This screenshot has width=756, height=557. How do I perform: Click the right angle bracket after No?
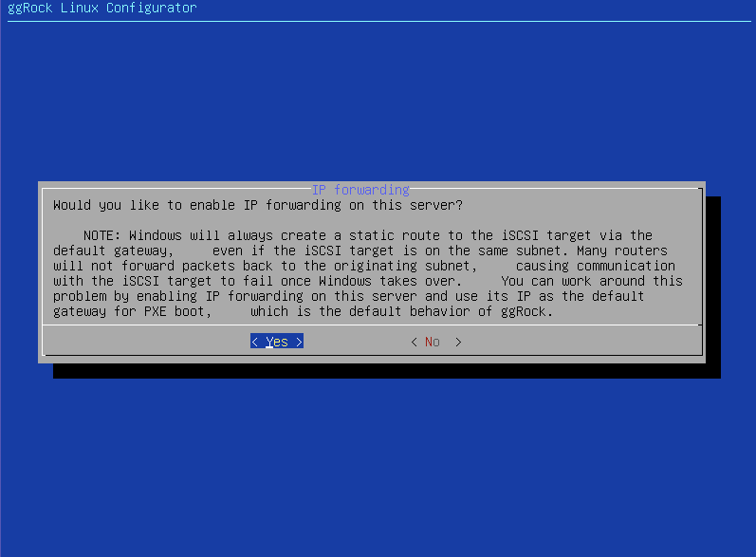(458, 342)
